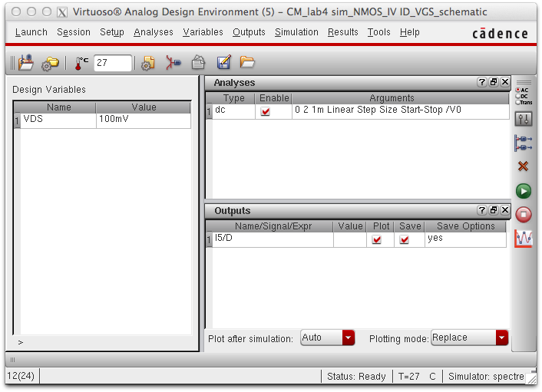542x392 pixels.
Task: Select the Trans analysis radio button
Action: [x=517, y=102]
